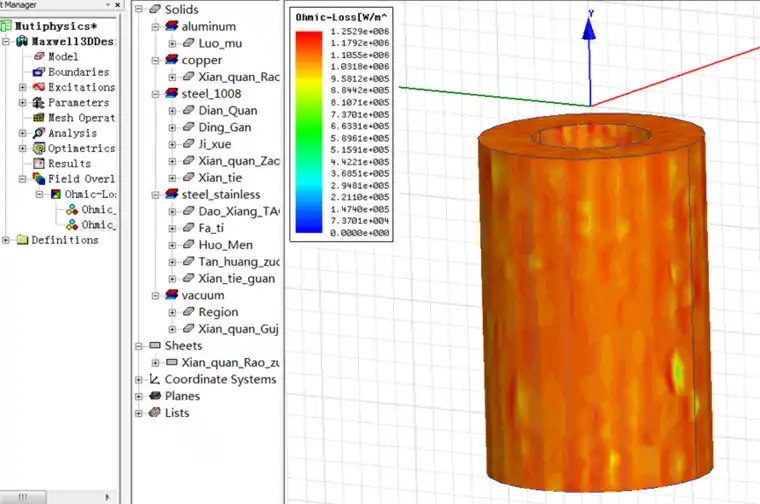Close the Project Manager panel
This screenshot has height=504, width=760.
[118, 4]
